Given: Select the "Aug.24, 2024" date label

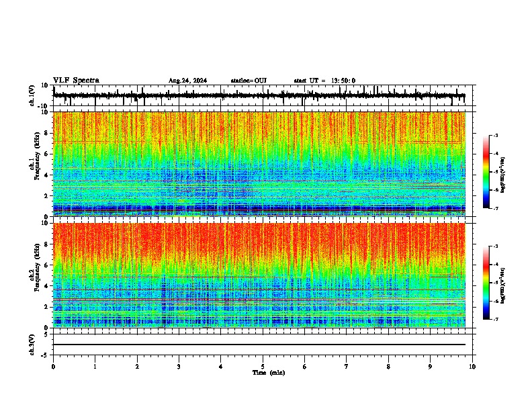Looking at the screenshot, I should (187, 81).
